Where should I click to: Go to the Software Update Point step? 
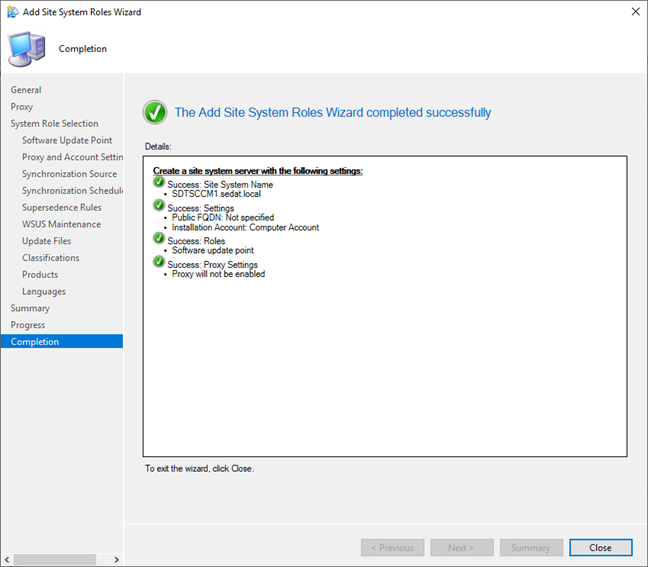coord(67,140)
